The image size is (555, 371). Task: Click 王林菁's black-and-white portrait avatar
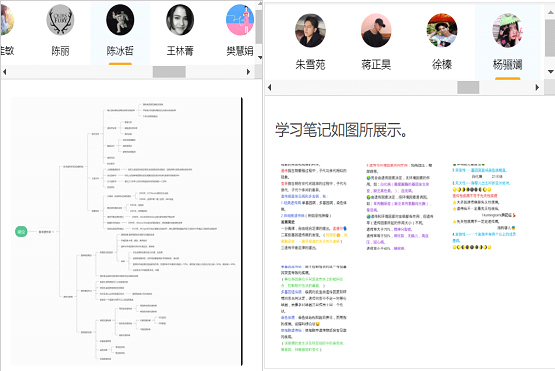(x=180, y=20)
